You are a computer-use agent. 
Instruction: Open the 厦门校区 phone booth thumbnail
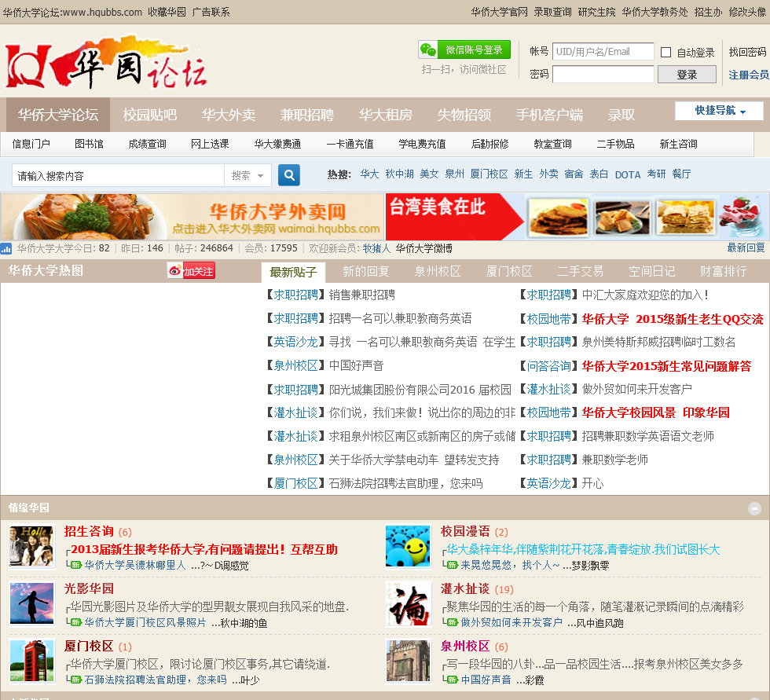tap(31, 661)
